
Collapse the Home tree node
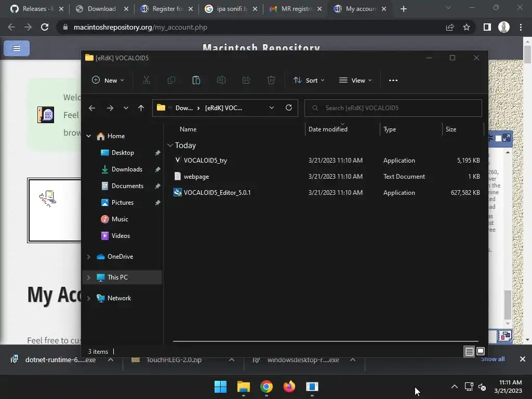(88, 136)
